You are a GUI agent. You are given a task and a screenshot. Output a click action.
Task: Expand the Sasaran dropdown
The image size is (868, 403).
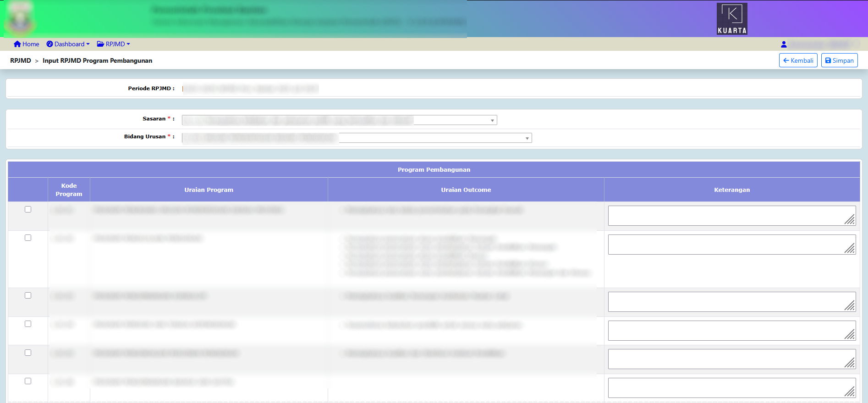click(340, 120)
